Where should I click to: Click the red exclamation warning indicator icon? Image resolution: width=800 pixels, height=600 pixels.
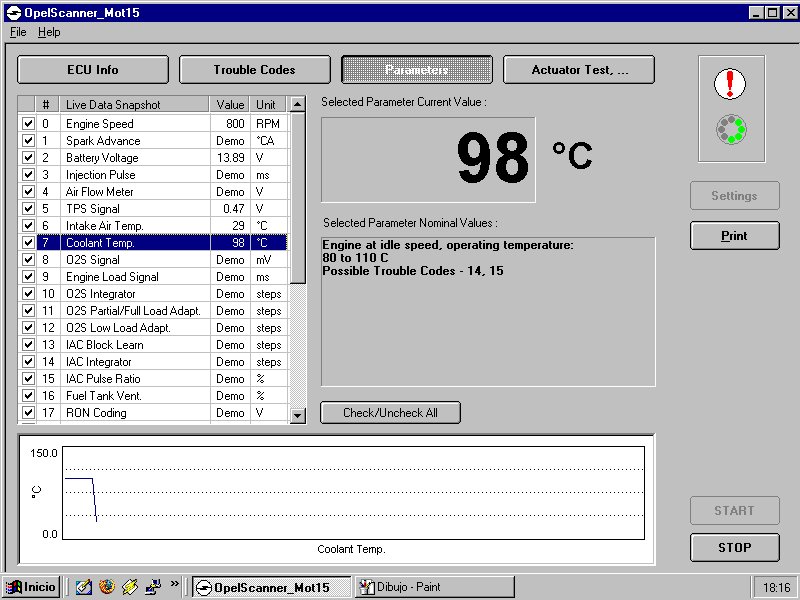730,84
